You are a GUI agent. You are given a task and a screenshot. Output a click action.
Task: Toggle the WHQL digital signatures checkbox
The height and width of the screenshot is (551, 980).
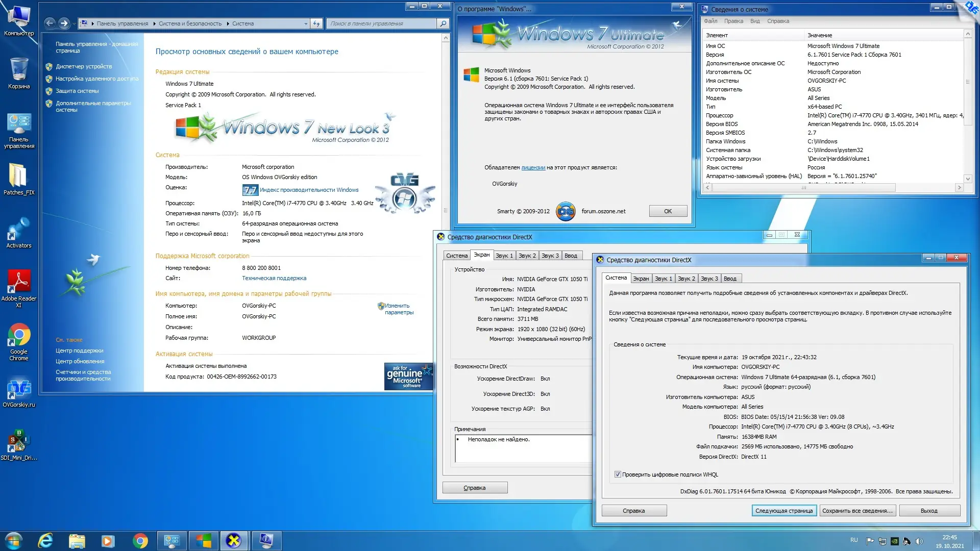(x=618, y=474)
